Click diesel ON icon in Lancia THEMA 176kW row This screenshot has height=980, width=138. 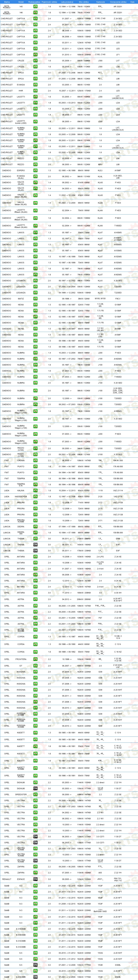(x=35, y=550)
